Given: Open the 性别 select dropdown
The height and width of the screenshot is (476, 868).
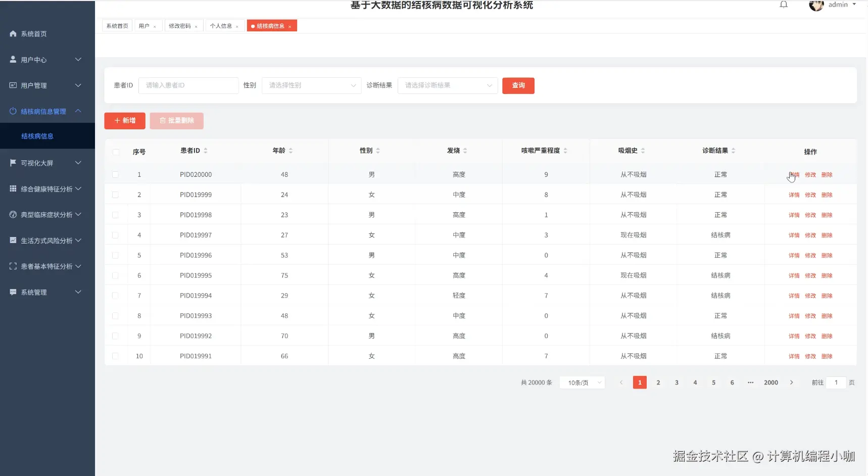Looking at the screenshot, I should click(311, 85).
